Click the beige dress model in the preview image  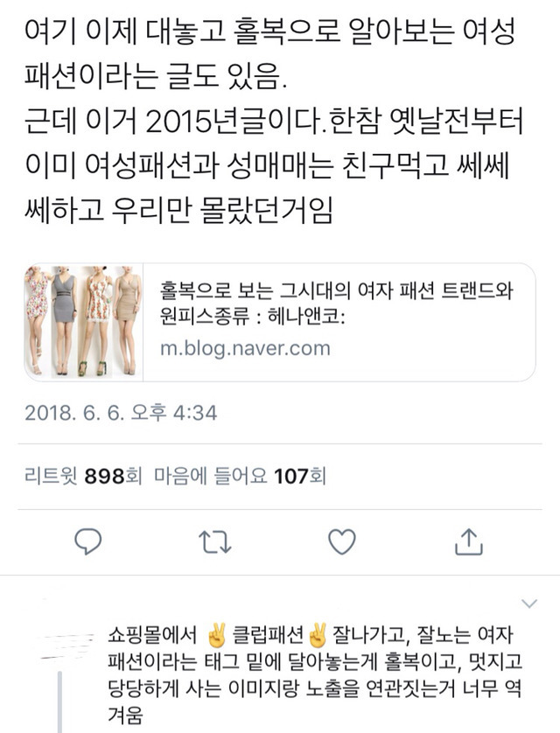127,322
